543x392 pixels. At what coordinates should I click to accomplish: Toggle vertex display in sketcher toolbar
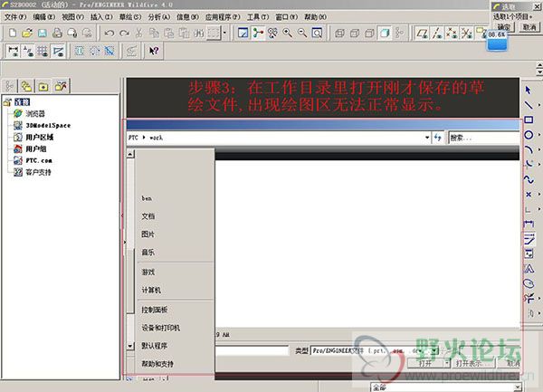[58, 51]
